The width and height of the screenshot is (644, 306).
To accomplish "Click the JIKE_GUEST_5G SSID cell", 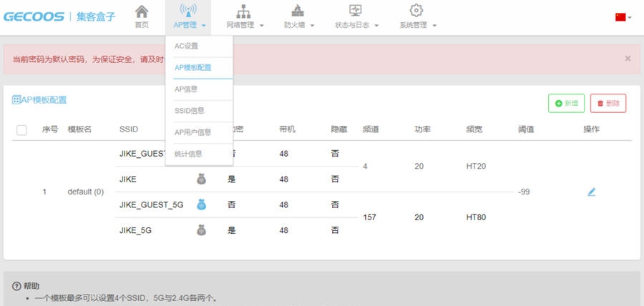I will coord(151,204).
